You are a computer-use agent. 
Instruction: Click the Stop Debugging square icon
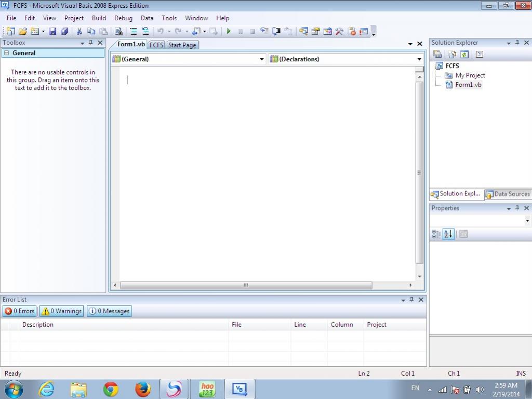(252, 31)
